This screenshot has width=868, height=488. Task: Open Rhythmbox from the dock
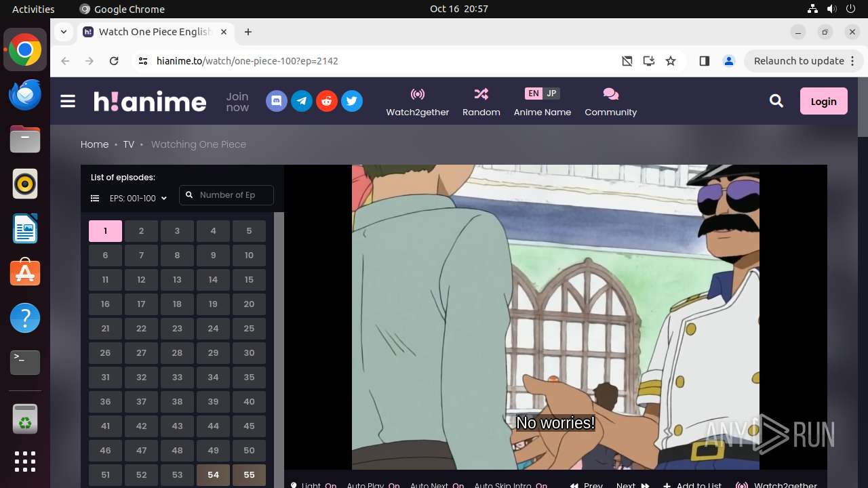tap(25, 184)
